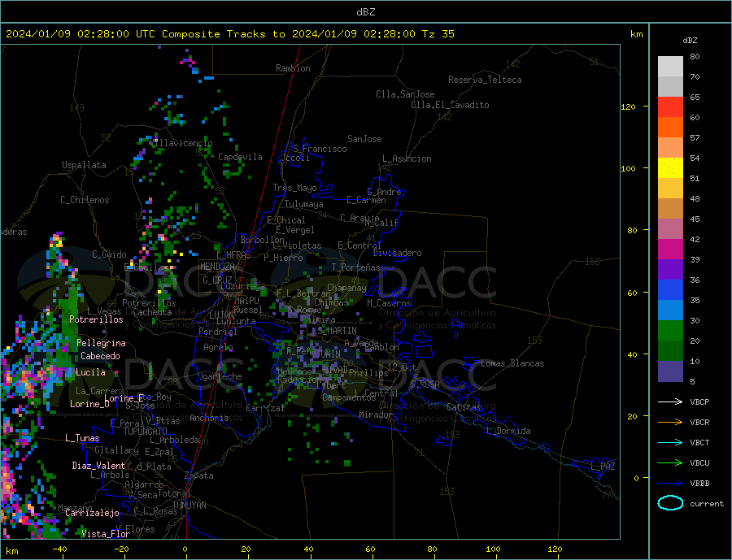The height and width of the screenshot is (560, 732).
Task: Click the 'Cabecedo' label on the map
Action: click(100, 356)
